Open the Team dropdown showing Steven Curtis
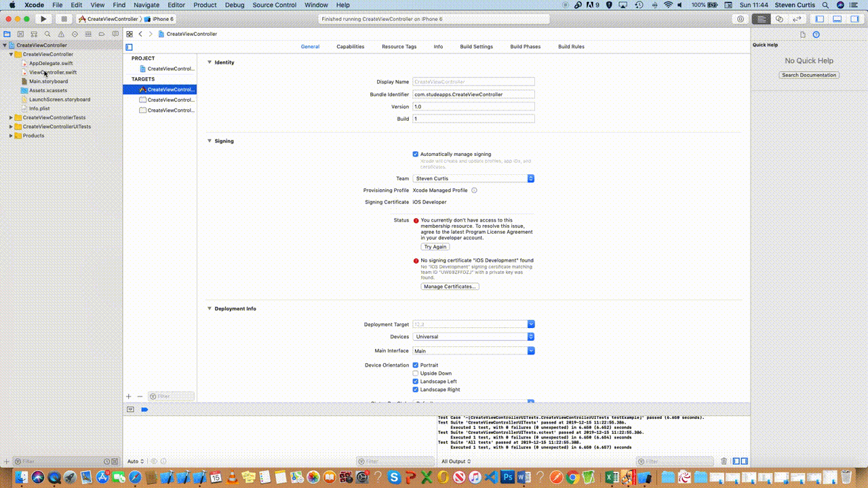 point(473,179)
